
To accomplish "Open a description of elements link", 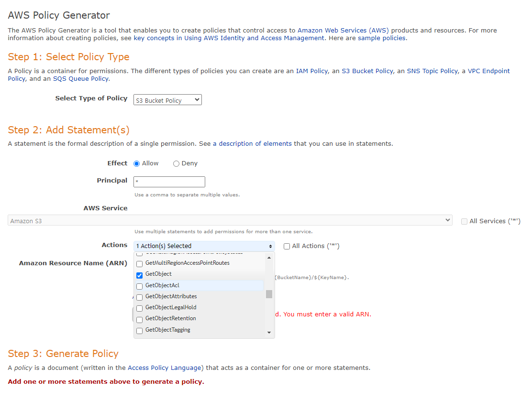I will [252, 143].
